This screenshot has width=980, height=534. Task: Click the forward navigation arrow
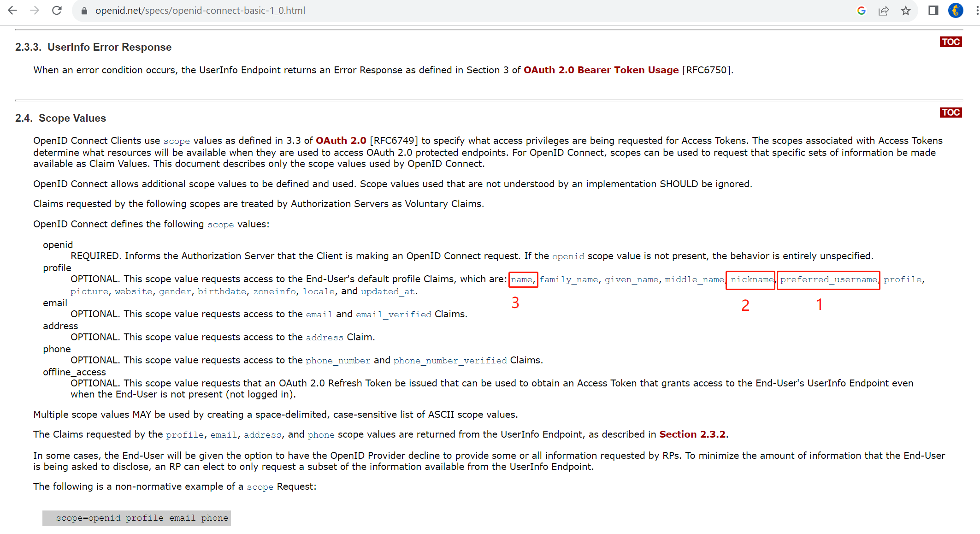pos(35,10)
